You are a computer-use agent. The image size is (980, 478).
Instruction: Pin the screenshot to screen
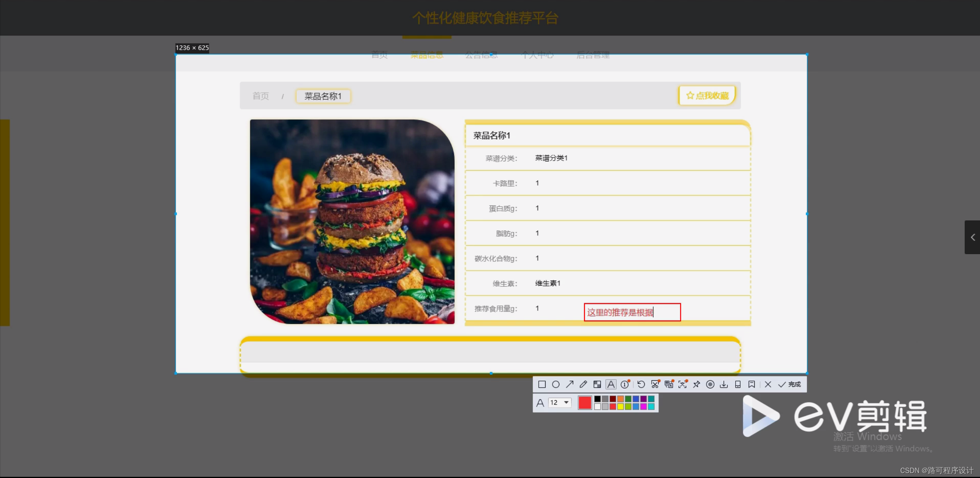coord(696,384)
